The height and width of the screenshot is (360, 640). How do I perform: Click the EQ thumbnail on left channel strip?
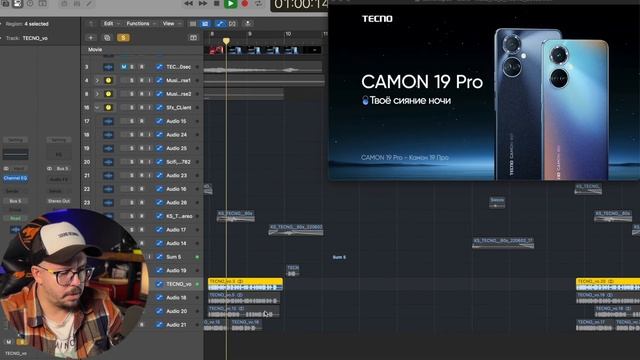pyautogui.click(x=16, y=154)
